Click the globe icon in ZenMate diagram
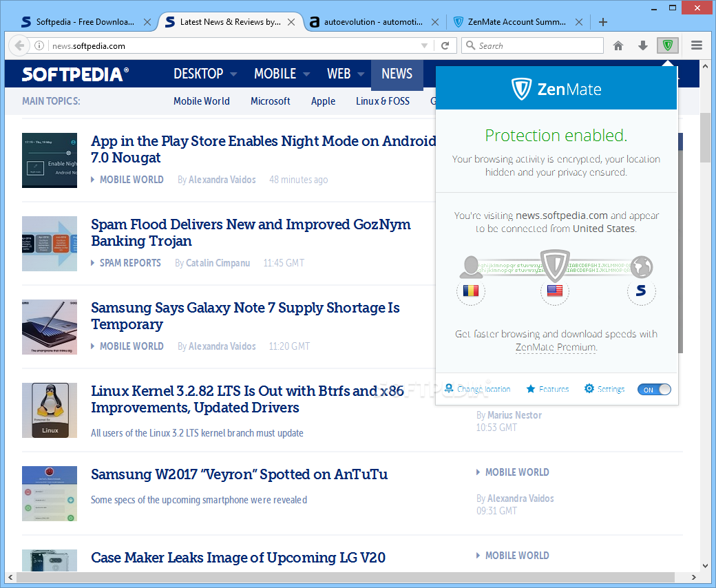 tap(642, 267)
